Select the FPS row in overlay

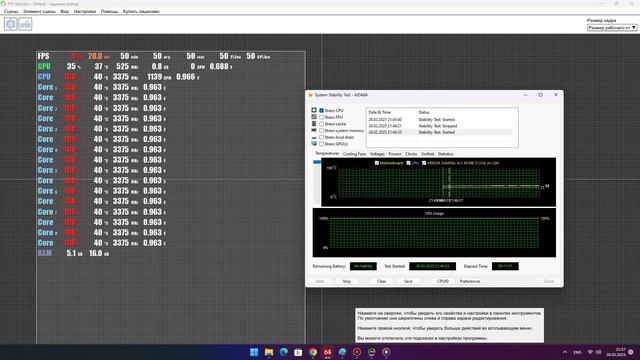coord(154,56)
